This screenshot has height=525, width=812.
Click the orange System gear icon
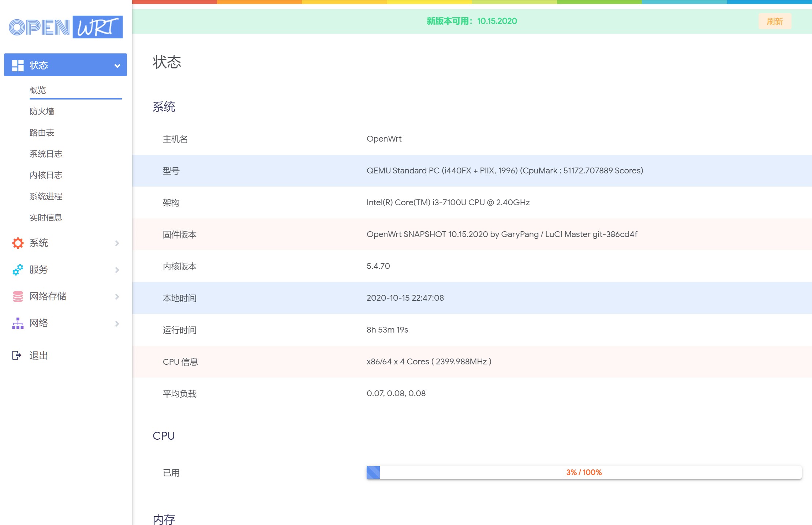pos(18,243)
